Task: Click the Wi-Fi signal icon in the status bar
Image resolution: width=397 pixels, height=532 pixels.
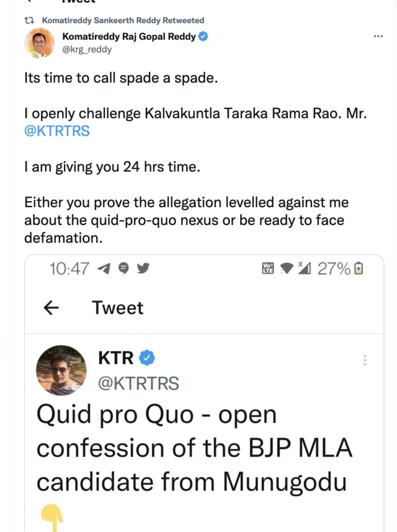Action: 287,268
